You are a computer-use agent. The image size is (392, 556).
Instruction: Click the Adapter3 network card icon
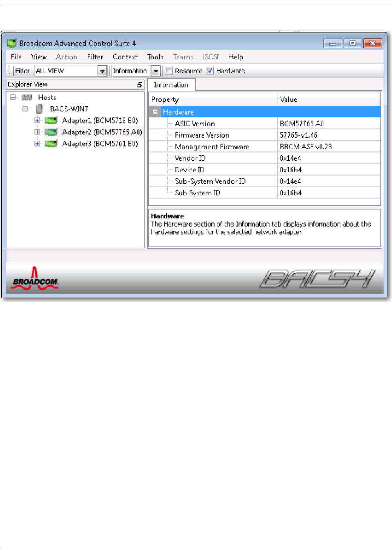[x=51, y=143]
